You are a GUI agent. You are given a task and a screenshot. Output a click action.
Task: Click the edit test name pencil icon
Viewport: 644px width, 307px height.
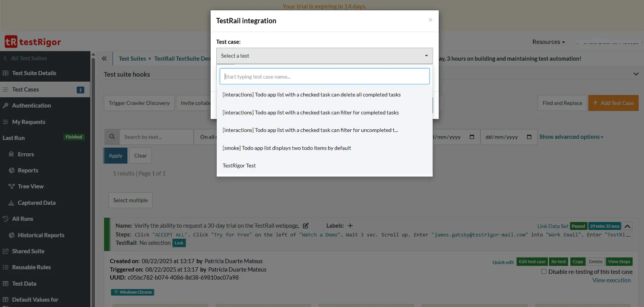coord(306,226)
